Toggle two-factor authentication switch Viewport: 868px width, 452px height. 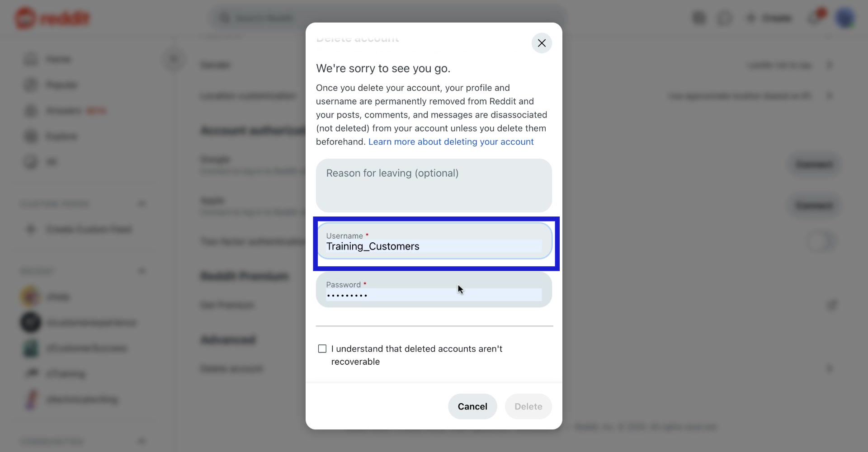[x=821, y=241]
